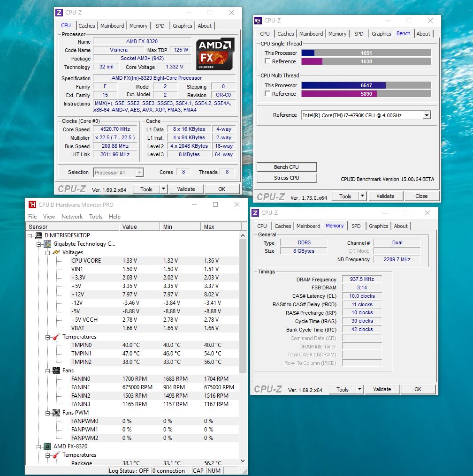Click the Min column header
473x476 pixels.
pyautogui.click(x=180, y=227)
